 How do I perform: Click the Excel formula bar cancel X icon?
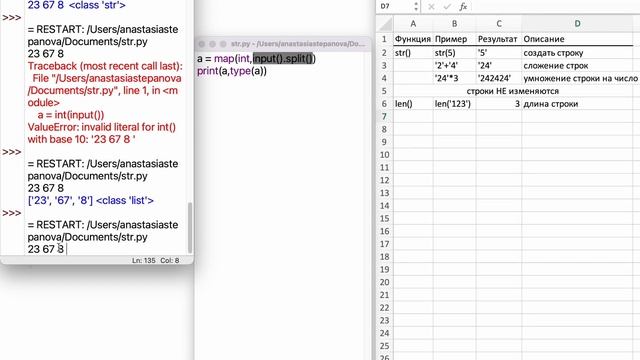[x=431, y=7]
